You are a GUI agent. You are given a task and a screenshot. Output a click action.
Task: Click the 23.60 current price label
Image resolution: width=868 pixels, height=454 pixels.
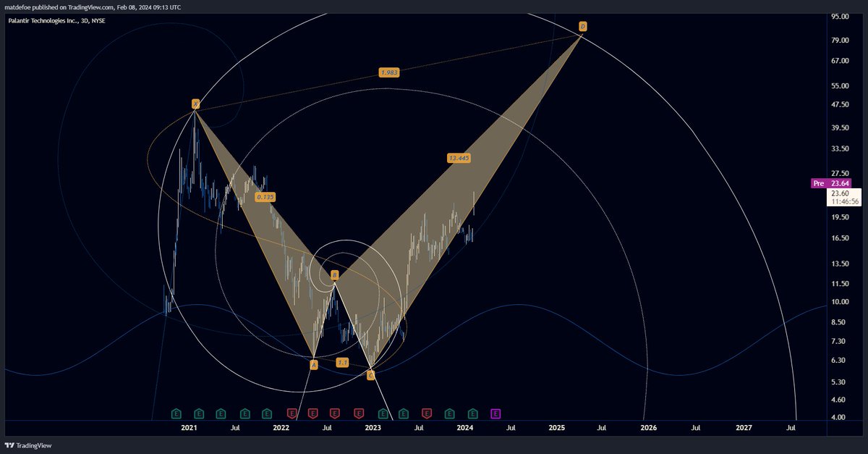pos(841,193)
